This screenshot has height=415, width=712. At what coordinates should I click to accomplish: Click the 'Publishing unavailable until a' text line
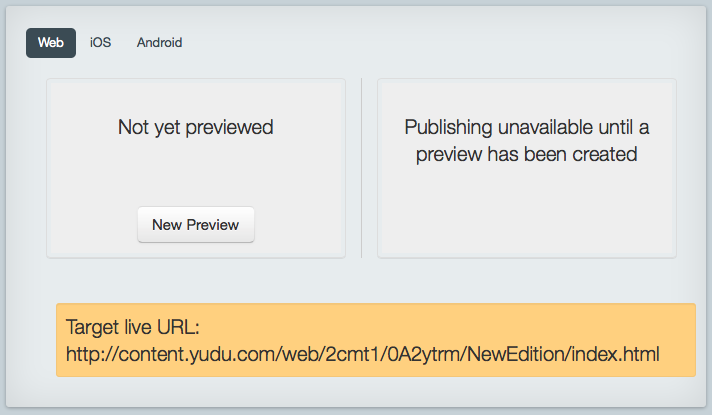(527, 127)
